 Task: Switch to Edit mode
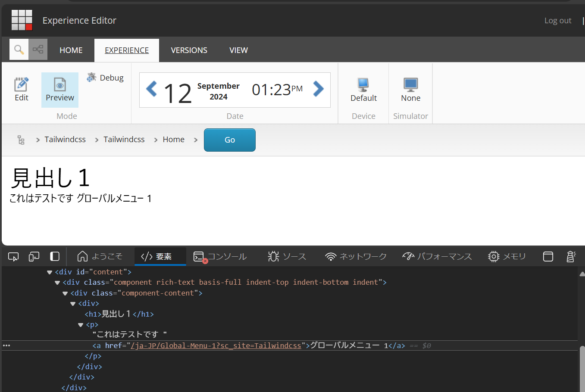(x=22, y=90)
